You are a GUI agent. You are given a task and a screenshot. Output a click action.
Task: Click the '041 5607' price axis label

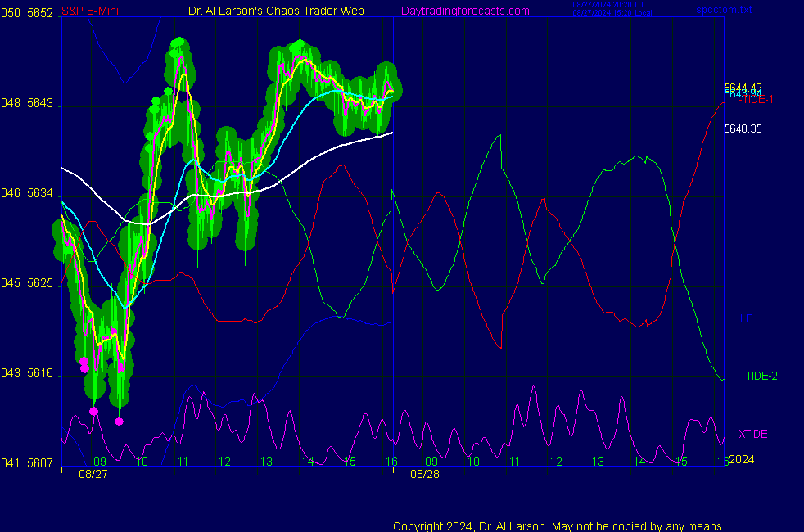[27, 463]
